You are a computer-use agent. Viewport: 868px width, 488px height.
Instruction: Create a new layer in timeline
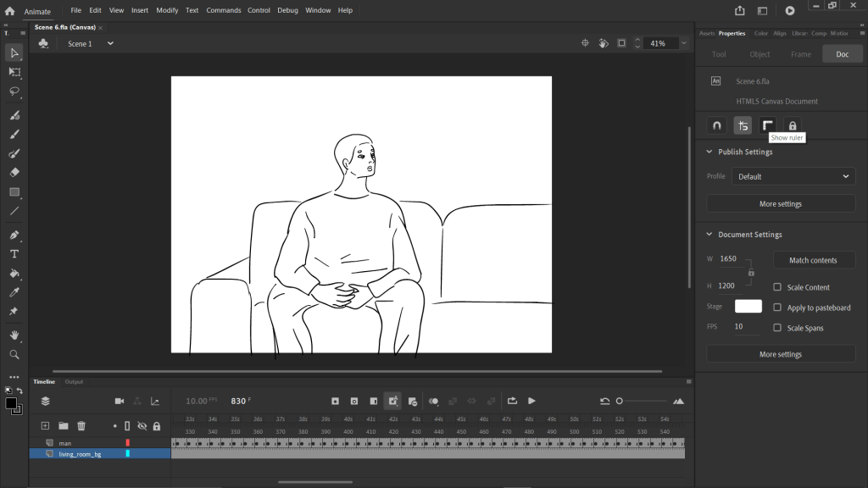[46, 426]
